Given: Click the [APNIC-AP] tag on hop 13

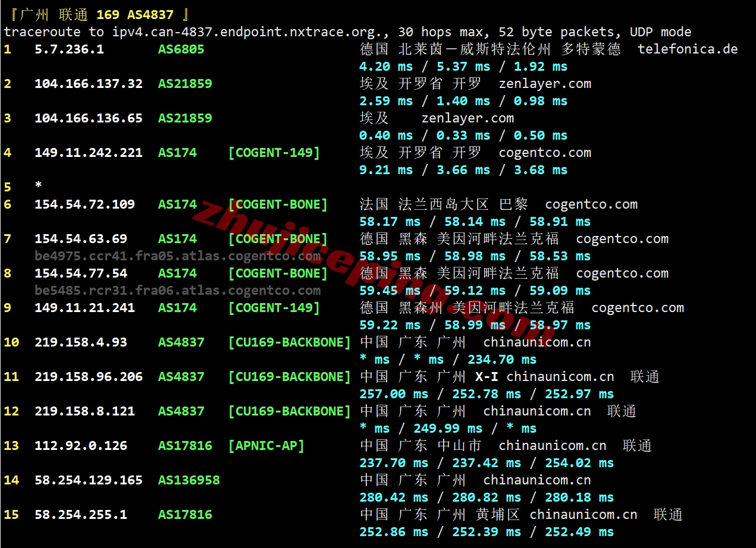Looking at the screenshot, I should [x=266, y=446].
